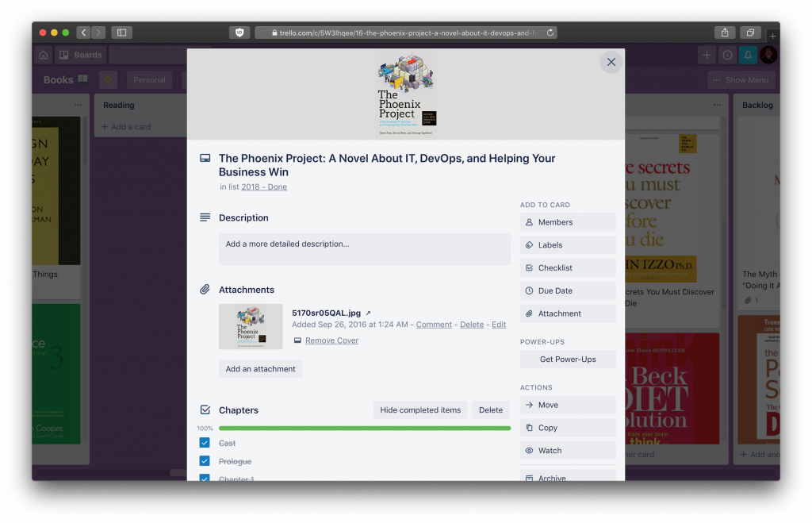Open the Boards menu button
This screenshot has height=523, width=812.
tap(80, 55)
